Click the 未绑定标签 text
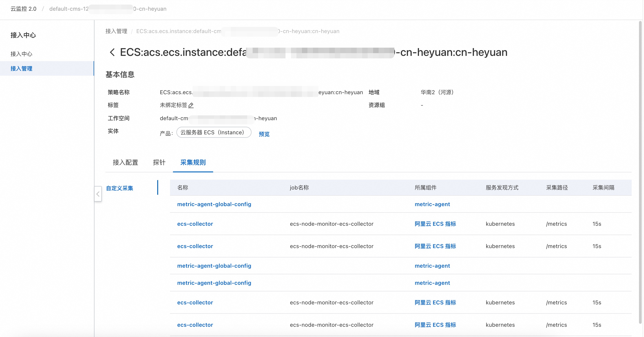The height and width of the screenshot is (337, 644). 173,105
